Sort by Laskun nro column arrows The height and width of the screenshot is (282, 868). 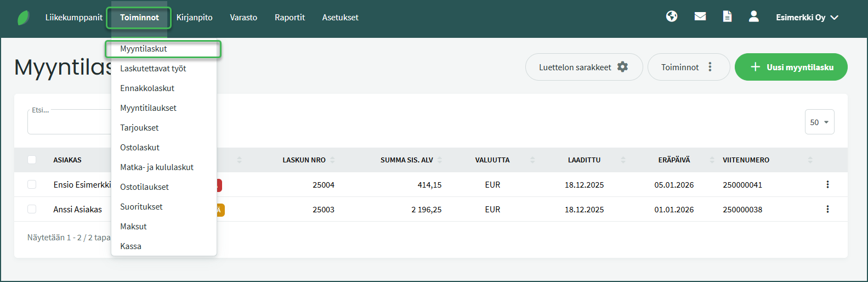[332, 160]
